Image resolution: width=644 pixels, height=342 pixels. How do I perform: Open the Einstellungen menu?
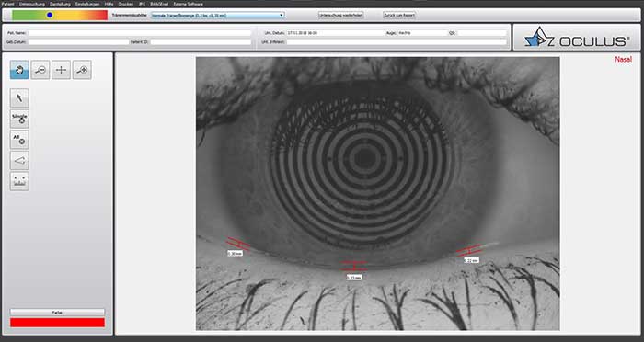tap(87, 4)
